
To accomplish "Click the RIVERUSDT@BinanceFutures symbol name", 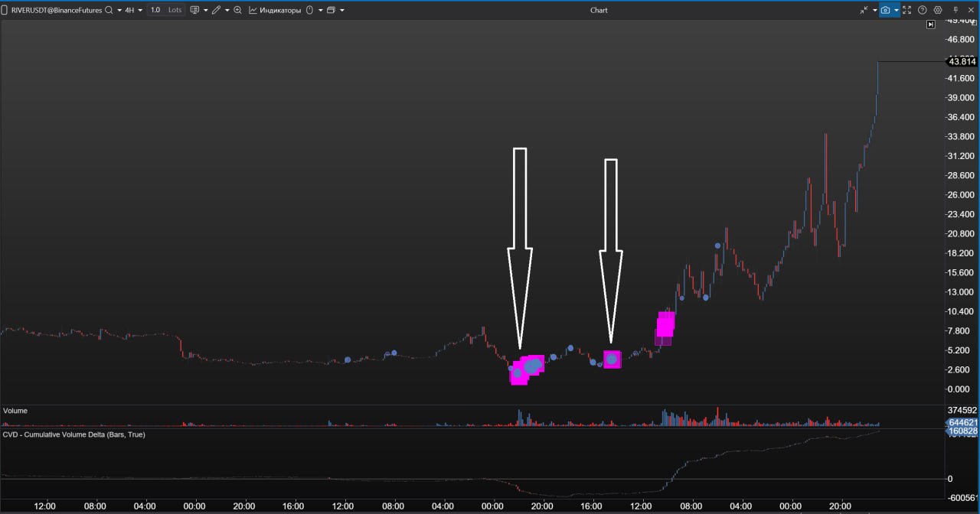I will point(52,10).
